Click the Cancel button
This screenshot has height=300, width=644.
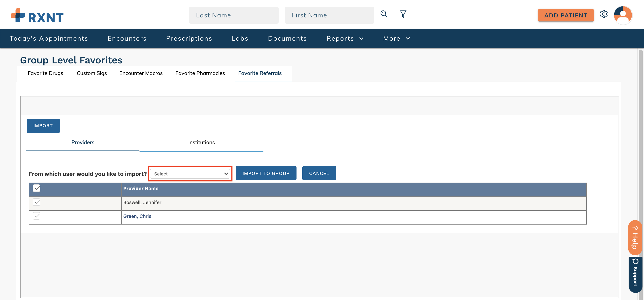(x=319, y=173)
